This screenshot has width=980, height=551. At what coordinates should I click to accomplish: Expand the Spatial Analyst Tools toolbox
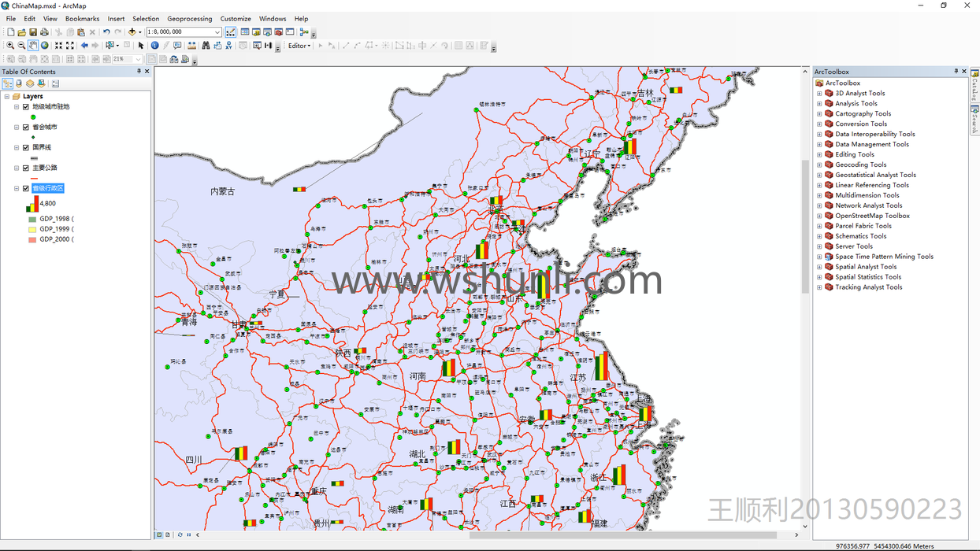coord(819,267)
